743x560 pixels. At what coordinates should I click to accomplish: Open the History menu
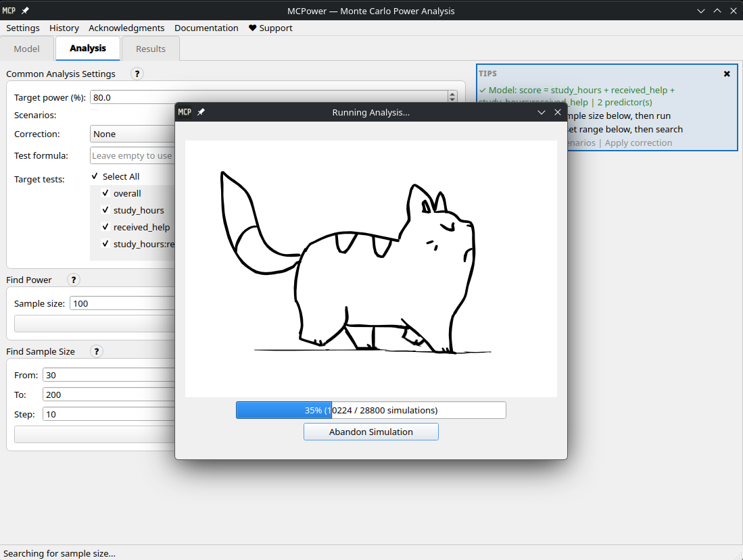[x=64, y=28]
